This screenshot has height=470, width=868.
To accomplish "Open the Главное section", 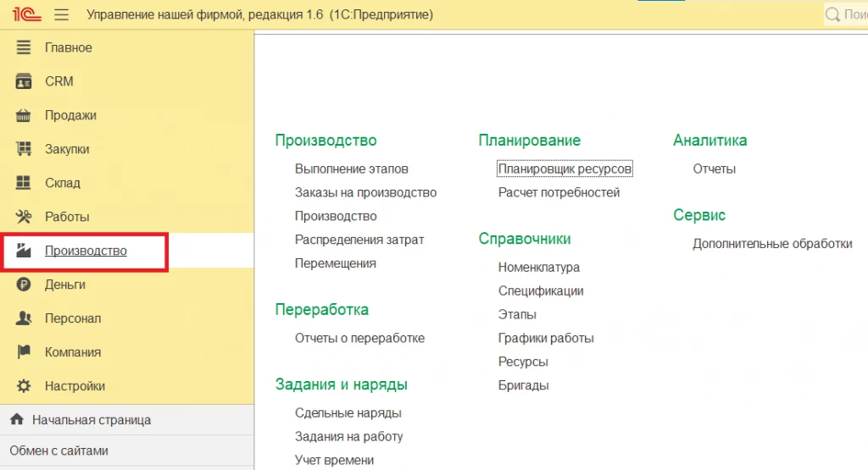I will click(x=69, y=47).
